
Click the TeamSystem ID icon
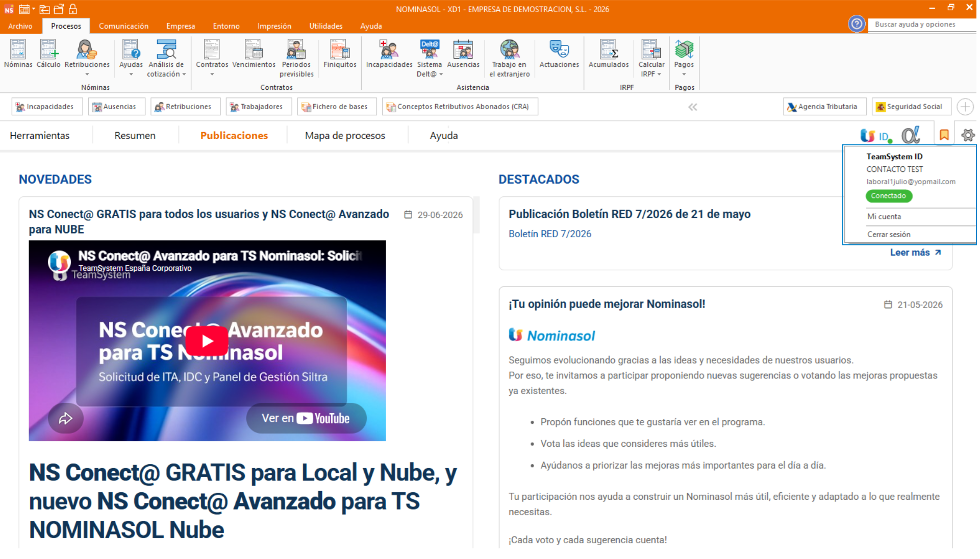875,136
